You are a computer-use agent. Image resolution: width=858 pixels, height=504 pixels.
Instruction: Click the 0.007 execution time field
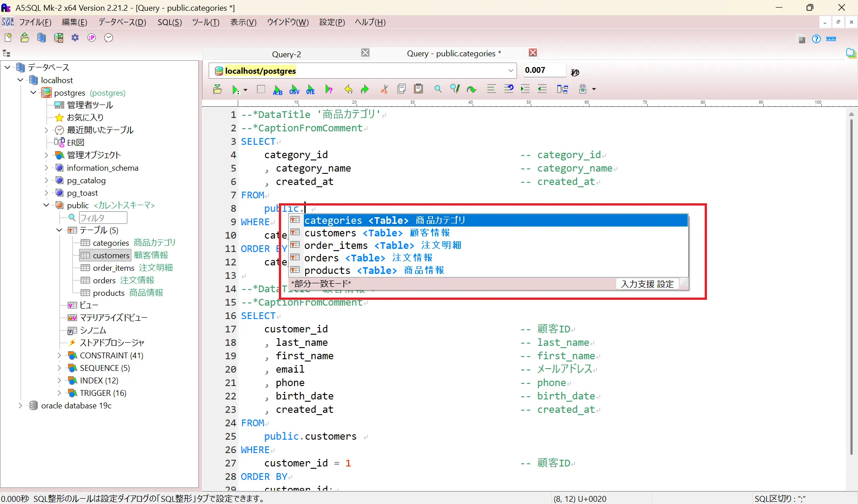pos(544,70)
